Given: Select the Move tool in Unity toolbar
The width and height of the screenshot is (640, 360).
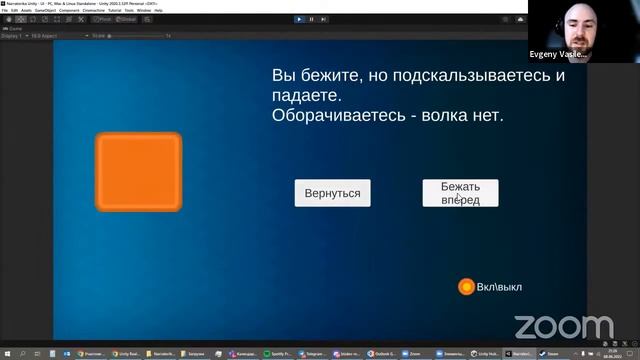Looking at the screenshot, I should click(x=21, y=19).
